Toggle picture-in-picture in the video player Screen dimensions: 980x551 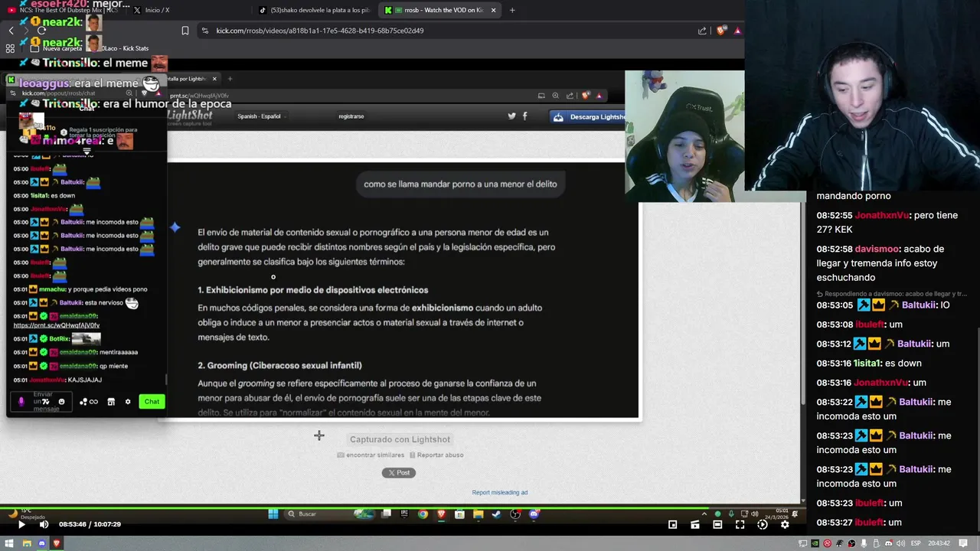(x=672, y=524)
